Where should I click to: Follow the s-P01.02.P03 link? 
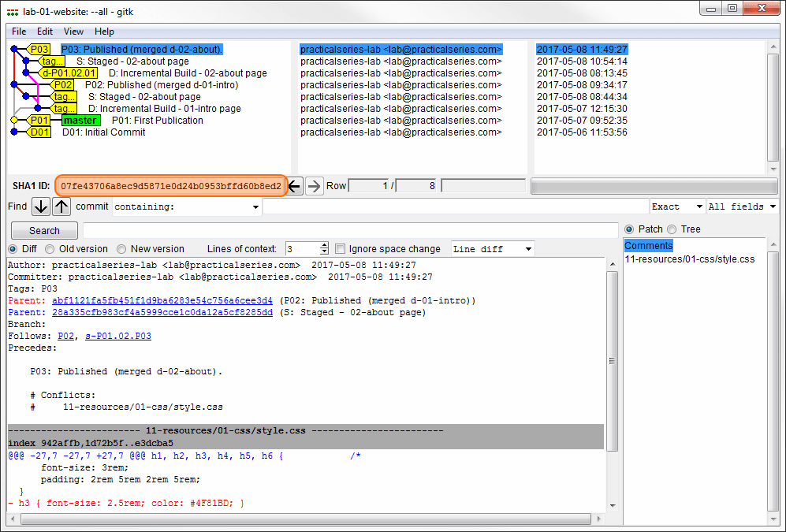point(118,336)
